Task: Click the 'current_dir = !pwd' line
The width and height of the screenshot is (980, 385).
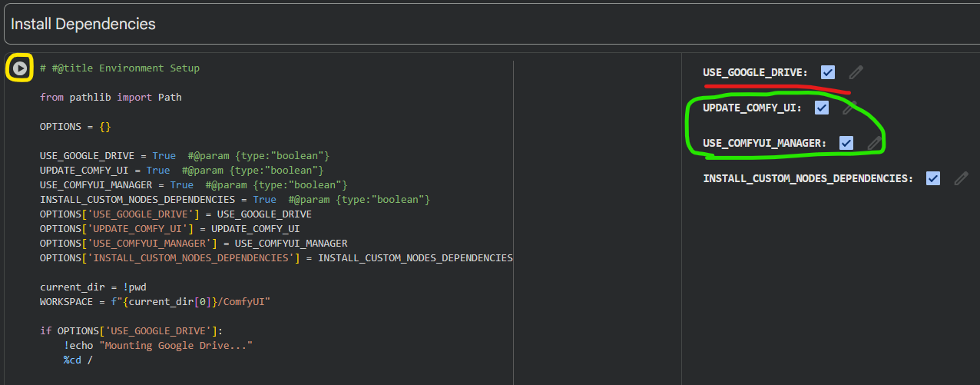Action: [x=88, y=287]
